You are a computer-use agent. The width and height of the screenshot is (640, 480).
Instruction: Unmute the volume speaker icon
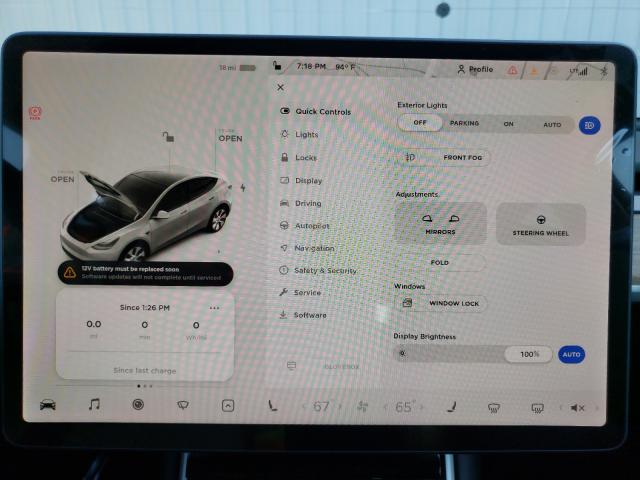tap(577, 408)
